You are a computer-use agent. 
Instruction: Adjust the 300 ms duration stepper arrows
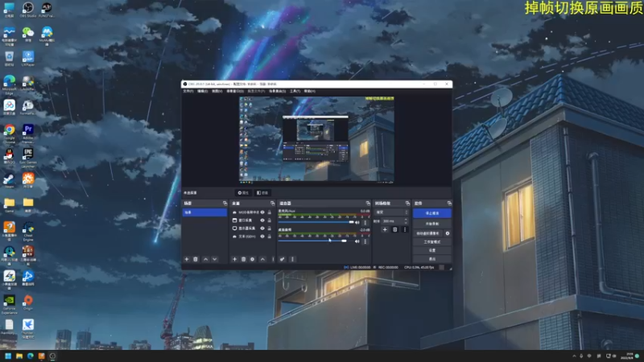[x=406, y=221]
